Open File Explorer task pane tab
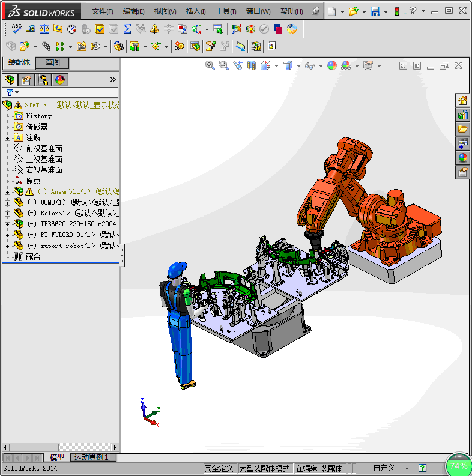 (462, 129)
